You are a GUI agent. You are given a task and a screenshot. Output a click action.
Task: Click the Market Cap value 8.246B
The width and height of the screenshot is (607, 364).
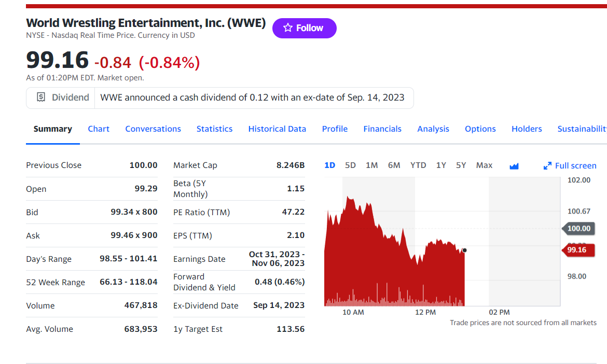[291, 165]
